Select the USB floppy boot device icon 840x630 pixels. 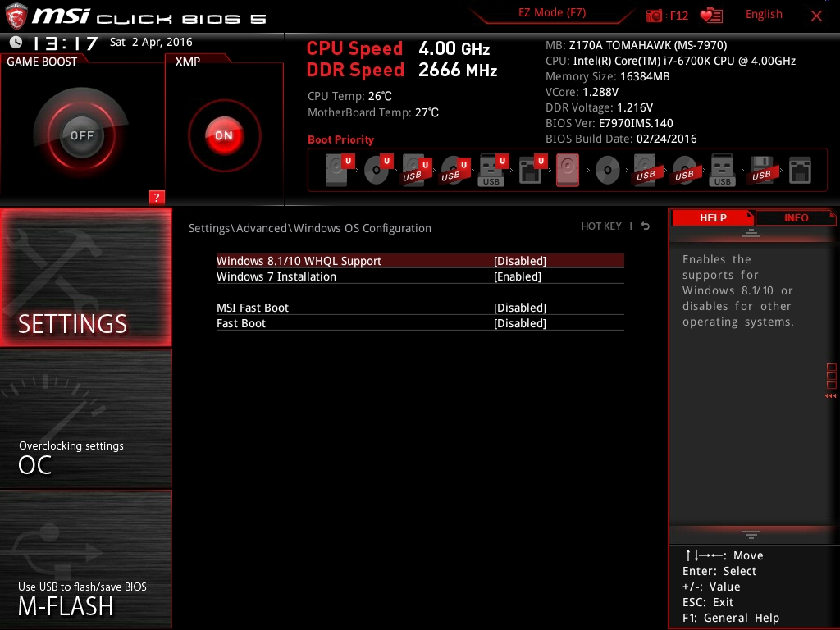point(762,171)
